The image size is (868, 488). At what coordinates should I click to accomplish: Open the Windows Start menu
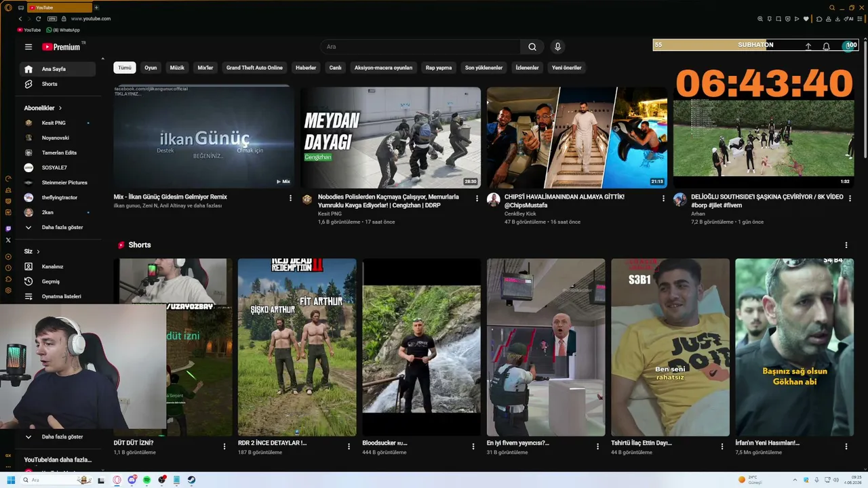[x=11, y=480]
